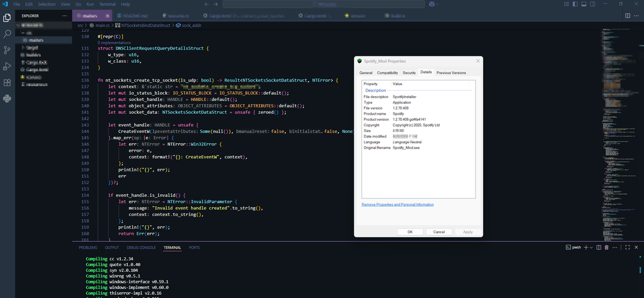Select the pwsh terminal label
Image resolution: width=644 pixels, height=298 pixels.
pyautogui.click(x=574, y=248)
